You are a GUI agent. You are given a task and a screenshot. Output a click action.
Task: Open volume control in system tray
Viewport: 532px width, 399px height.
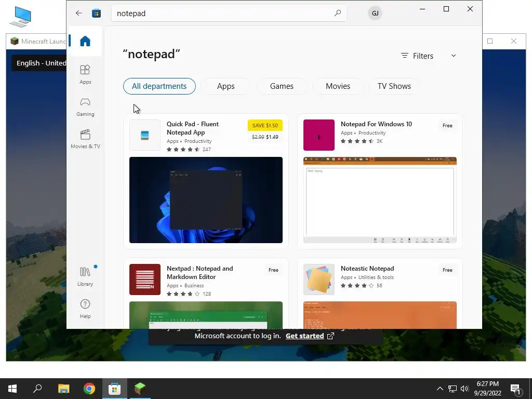pos(464,389)
